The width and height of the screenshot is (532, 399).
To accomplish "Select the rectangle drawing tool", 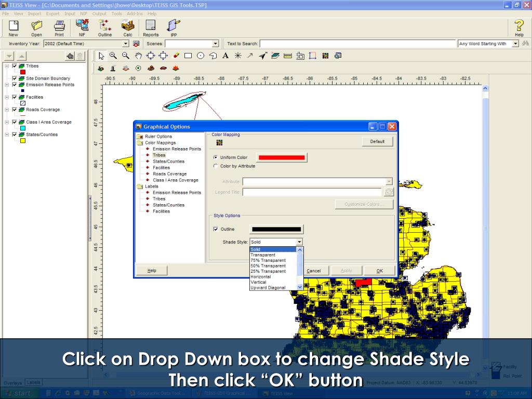I will point(188,56).
